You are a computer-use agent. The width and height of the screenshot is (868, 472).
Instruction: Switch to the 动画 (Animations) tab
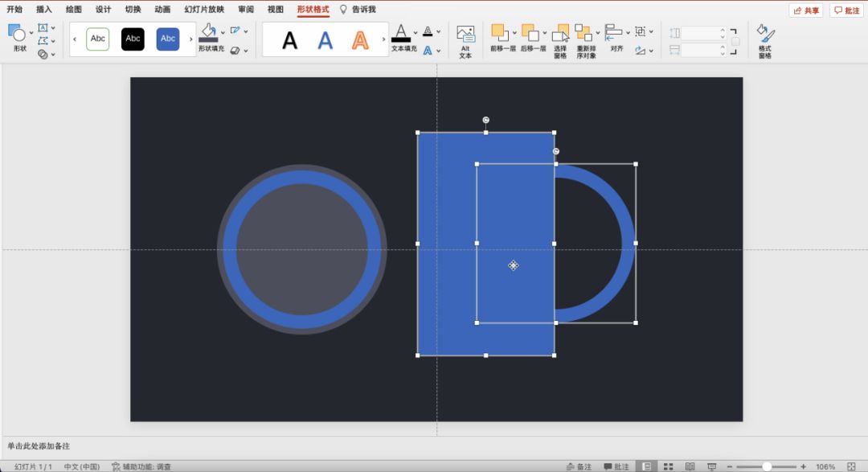pos(162,10)
